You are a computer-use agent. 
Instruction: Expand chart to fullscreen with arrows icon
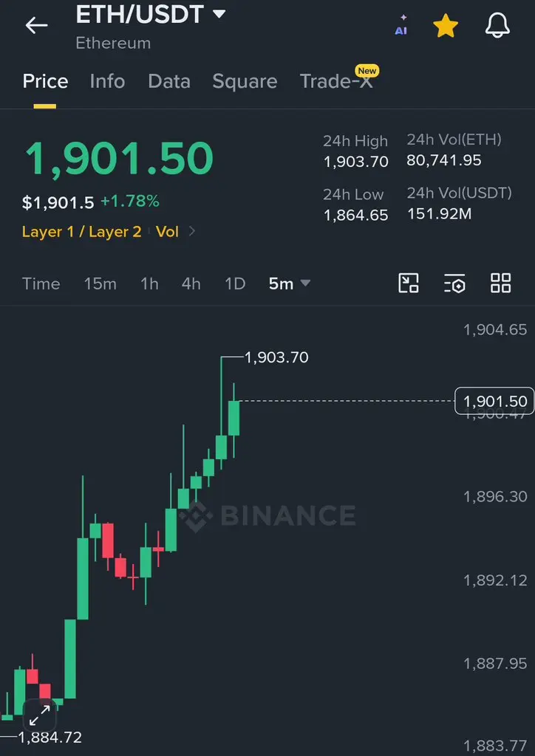pyautogui.click(x=40, y=715)
